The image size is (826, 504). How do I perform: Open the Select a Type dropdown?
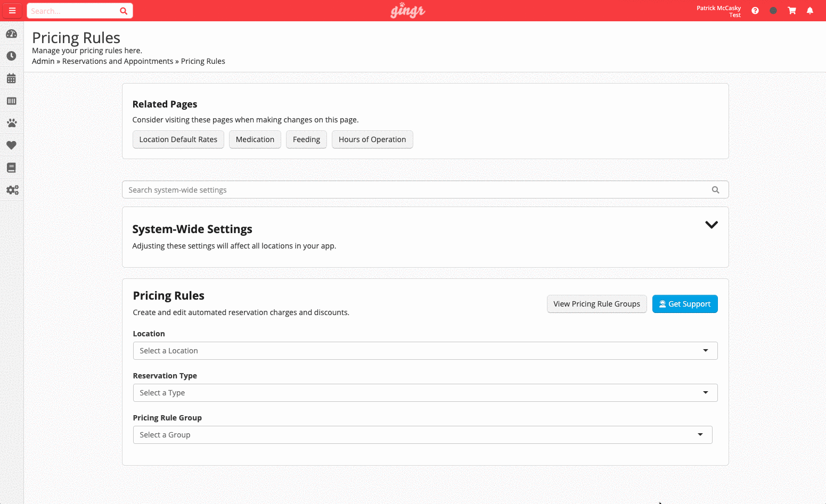(x=425, y=393)
